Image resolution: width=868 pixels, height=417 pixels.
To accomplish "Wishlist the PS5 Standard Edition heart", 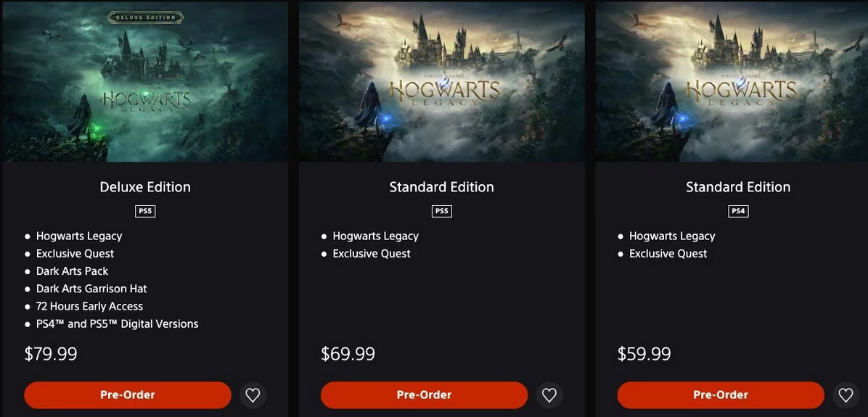I will [x=549, y=395].
